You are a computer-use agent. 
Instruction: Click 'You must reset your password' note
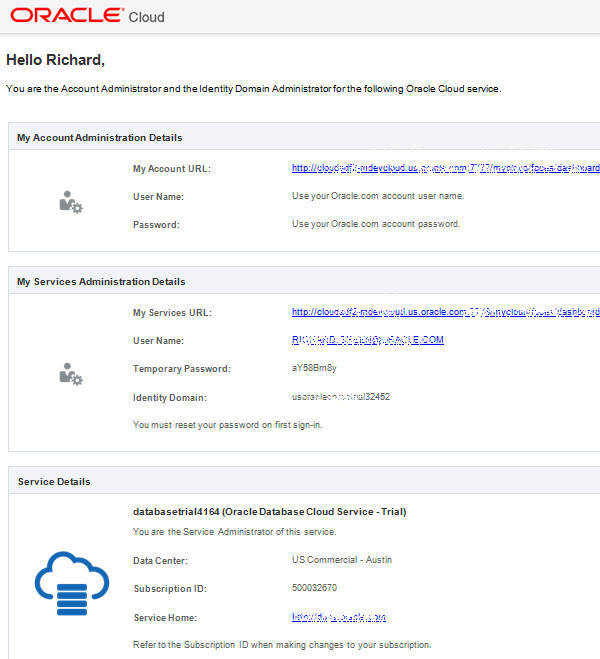[227, 425]
